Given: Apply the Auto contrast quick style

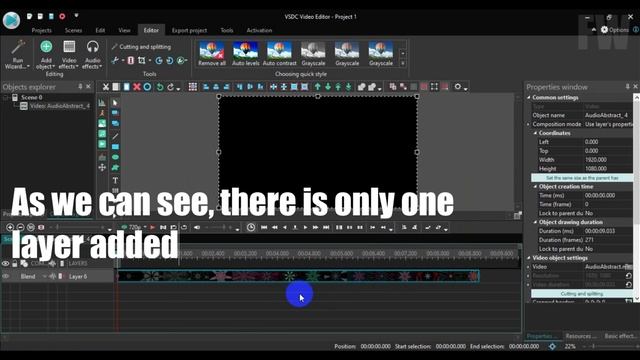Looking at the screenshot, I should pyautogui.click(x=279, y=53).
